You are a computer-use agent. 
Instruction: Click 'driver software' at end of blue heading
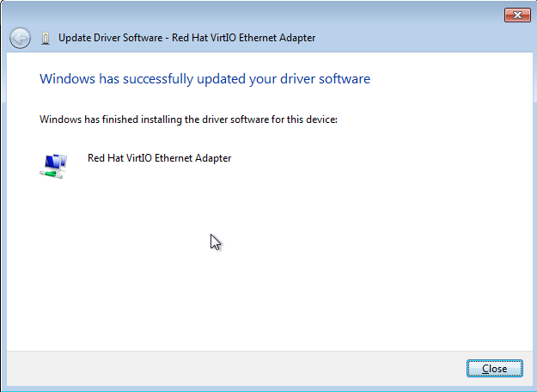pyautogui.click(x=332, y=79)
